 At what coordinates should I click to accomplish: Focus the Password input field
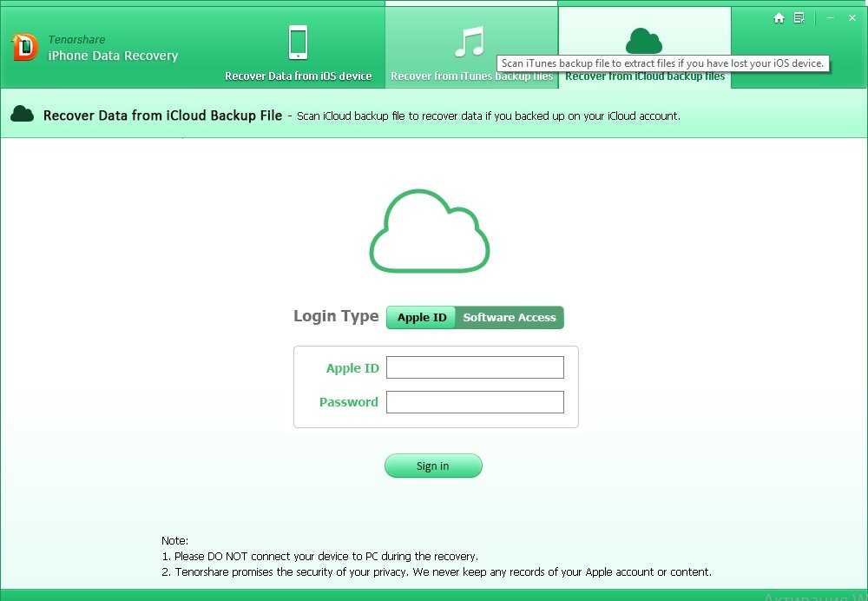click(475, 402)
